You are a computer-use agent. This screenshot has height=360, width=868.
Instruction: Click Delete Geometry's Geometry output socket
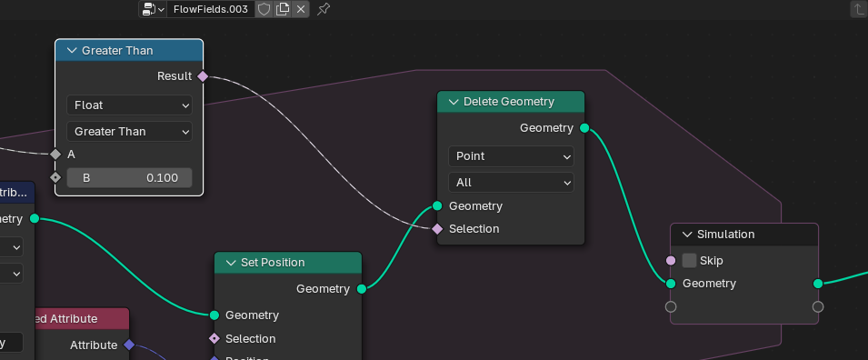coord(584,128)
